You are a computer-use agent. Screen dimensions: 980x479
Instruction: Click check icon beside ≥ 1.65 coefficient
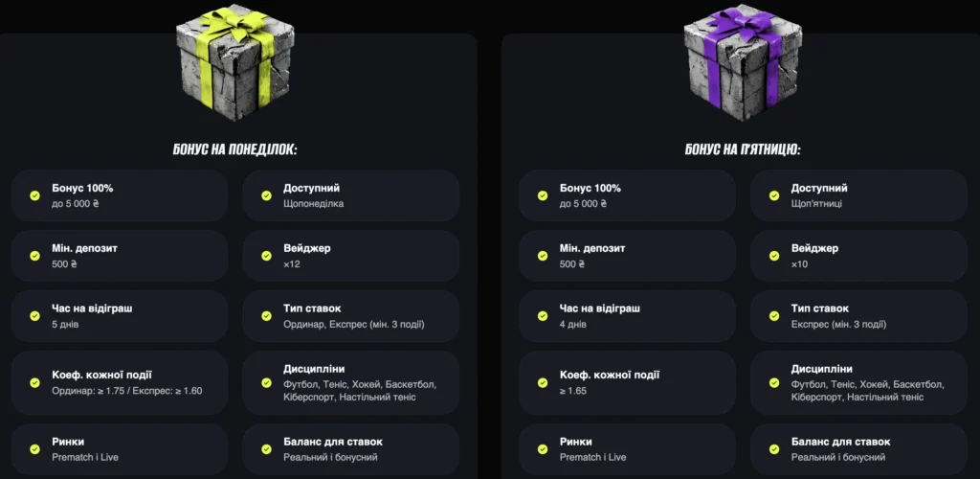point(542,382)
